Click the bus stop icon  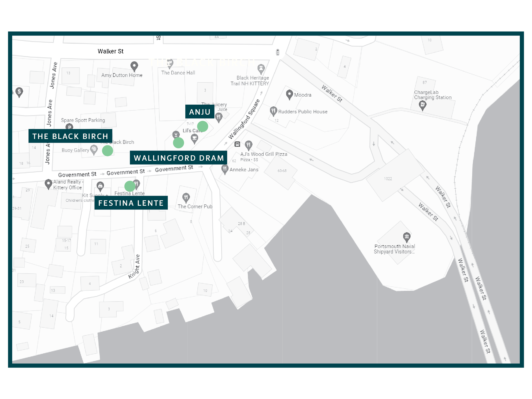[237, 144]
